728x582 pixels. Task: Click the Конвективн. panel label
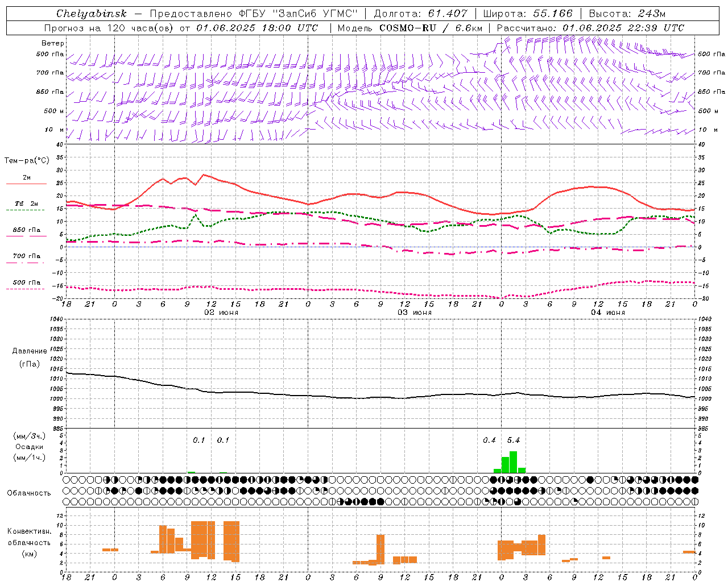29,531
